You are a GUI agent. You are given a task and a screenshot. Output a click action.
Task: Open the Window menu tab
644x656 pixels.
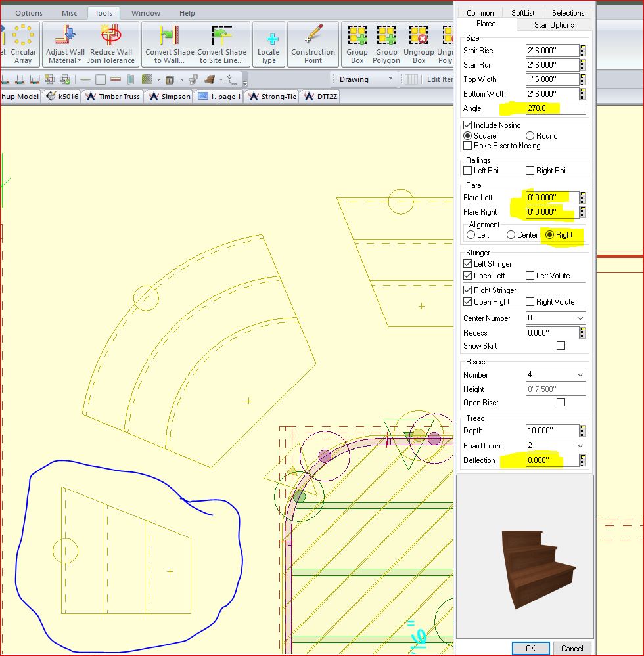[145, 13]
